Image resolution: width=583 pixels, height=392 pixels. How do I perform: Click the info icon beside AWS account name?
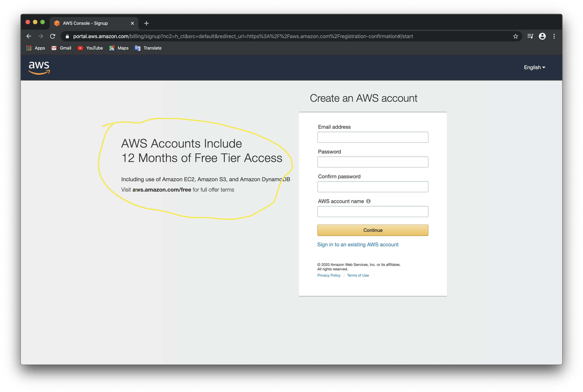point(368,201)
